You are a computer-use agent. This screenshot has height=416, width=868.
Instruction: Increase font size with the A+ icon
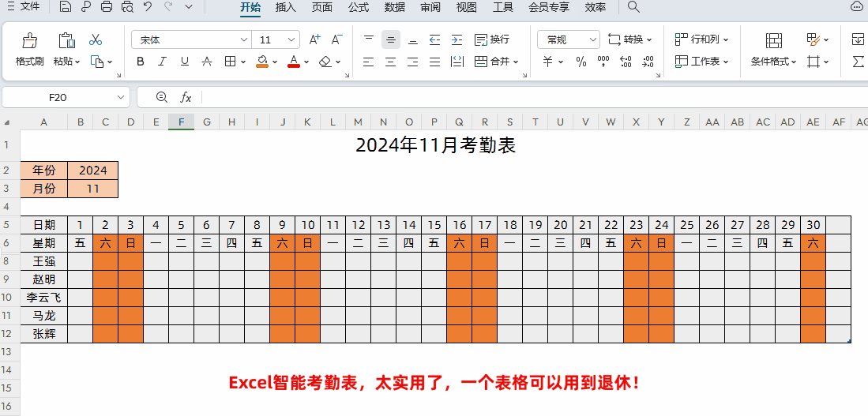[x=314, y=39]
